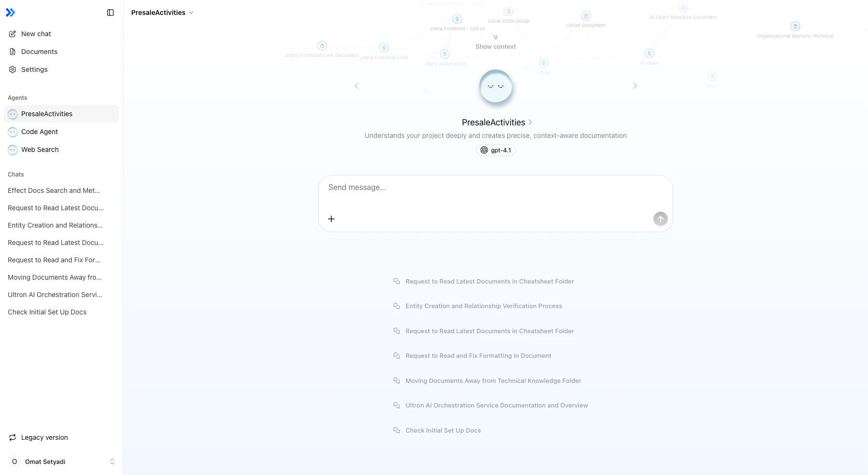Open Settings from the sidebar
Screen dimensions: 868x475
61,69
